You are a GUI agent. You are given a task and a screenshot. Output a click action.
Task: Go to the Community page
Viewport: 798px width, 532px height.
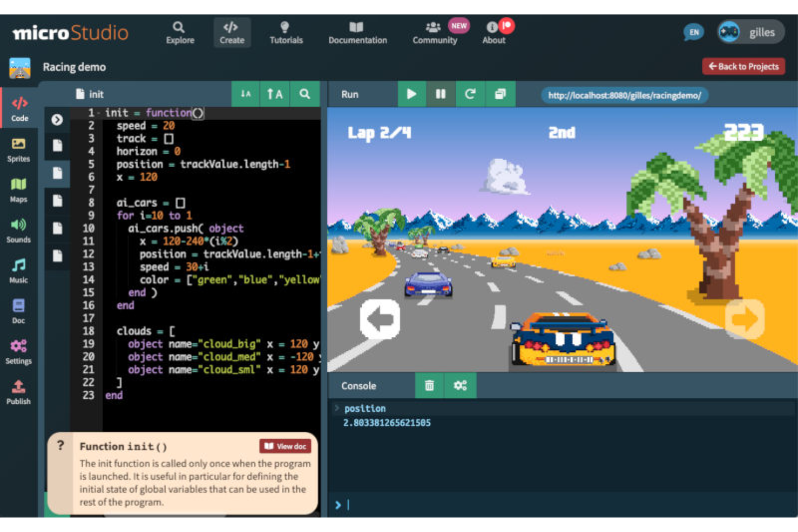click(435, 31)
